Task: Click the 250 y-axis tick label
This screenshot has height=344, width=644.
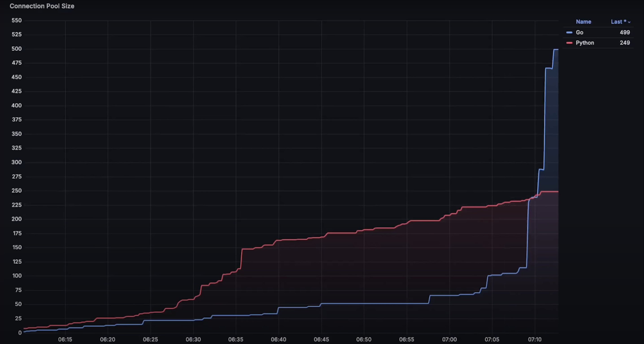Action: click(17, 190)
